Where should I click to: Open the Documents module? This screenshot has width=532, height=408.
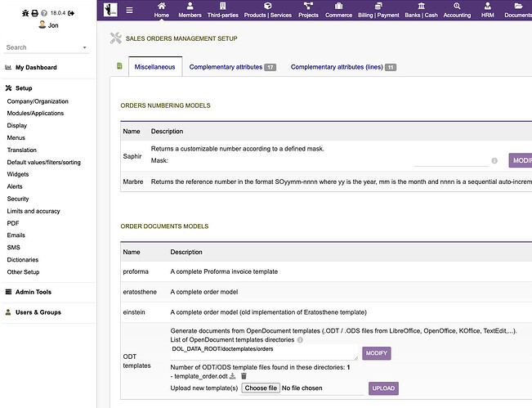click(x=518, y=10)
